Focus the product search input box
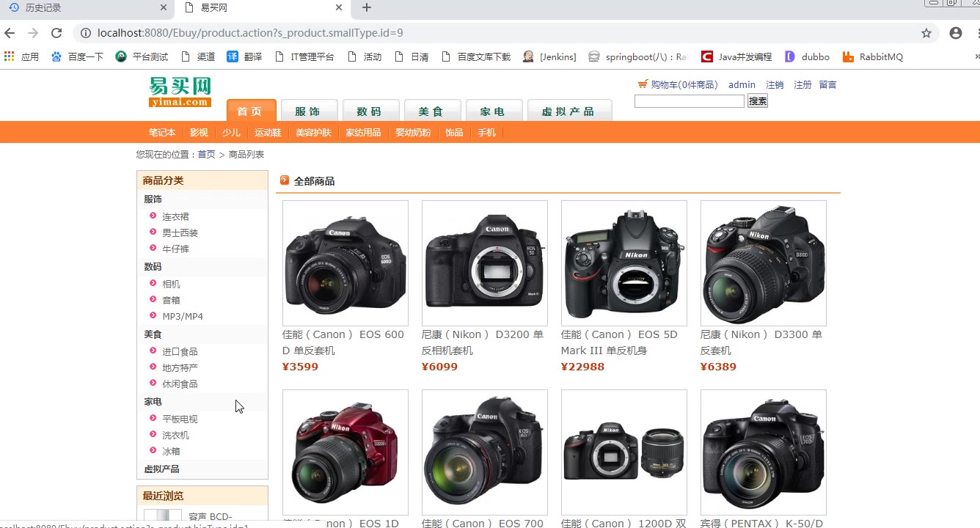 tap(690, 101)
